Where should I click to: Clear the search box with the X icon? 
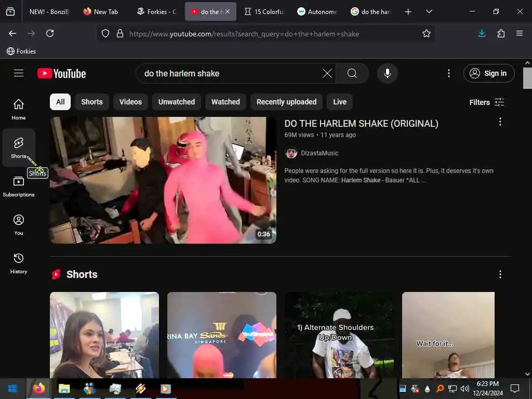327,73
